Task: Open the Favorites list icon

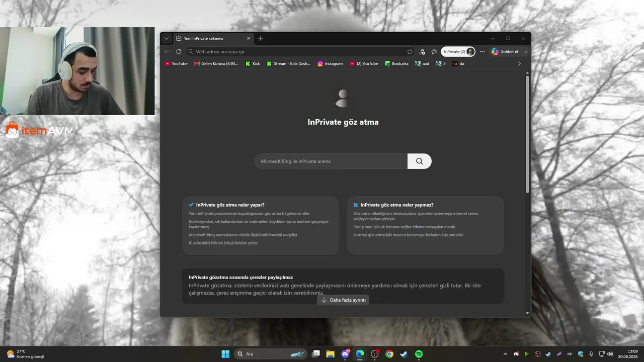Action: [x=434, y=52]
